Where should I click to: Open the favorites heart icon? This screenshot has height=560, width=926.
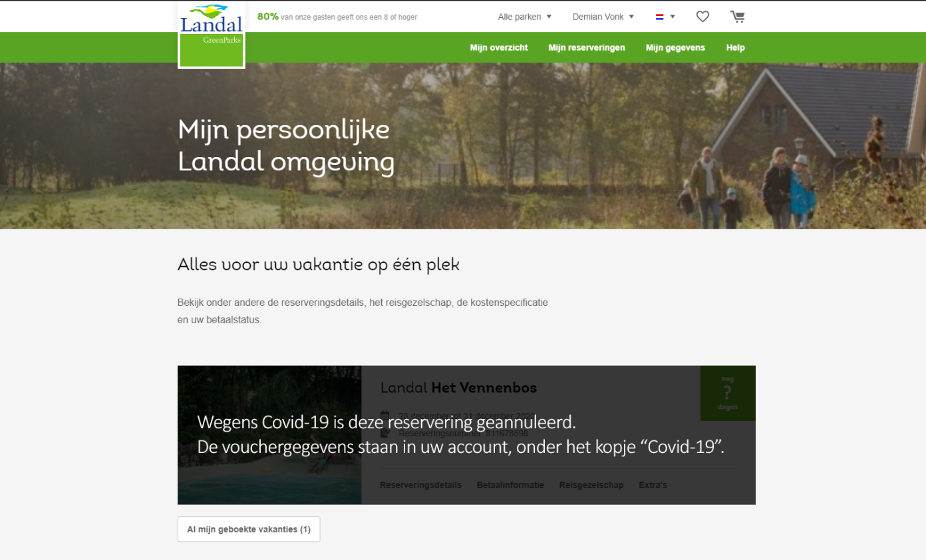coord(702,17)
